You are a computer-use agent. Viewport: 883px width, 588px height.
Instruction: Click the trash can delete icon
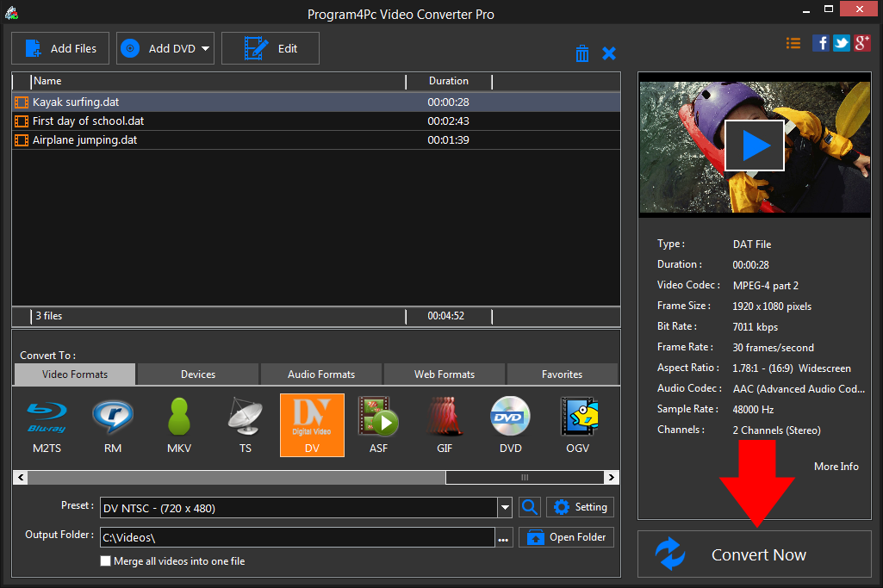click(582, 53)
